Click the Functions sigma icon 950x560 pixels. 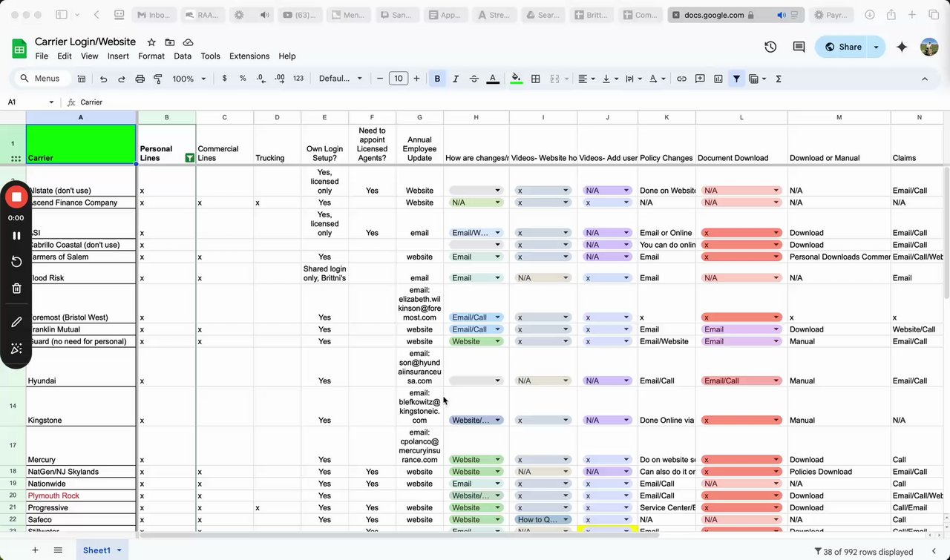pyautogui.click(x=779, y=79)
